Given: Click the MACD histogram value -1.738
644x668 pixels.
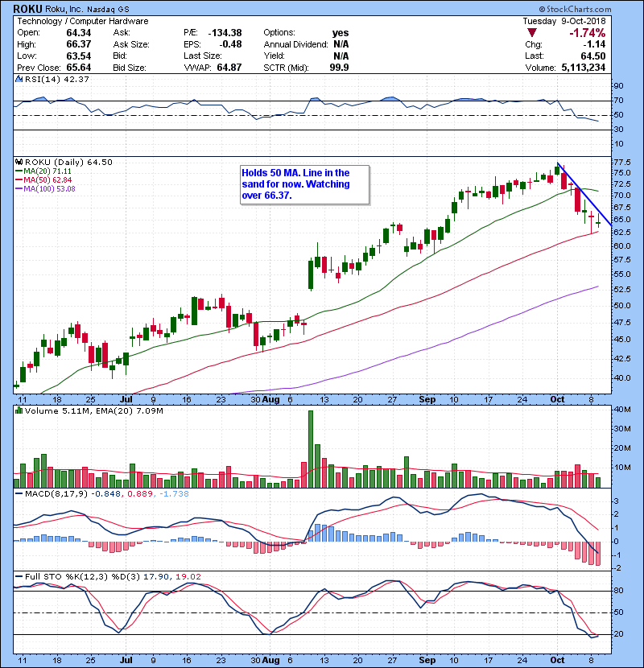Looking at the screenshot, I should coord(174,494).
